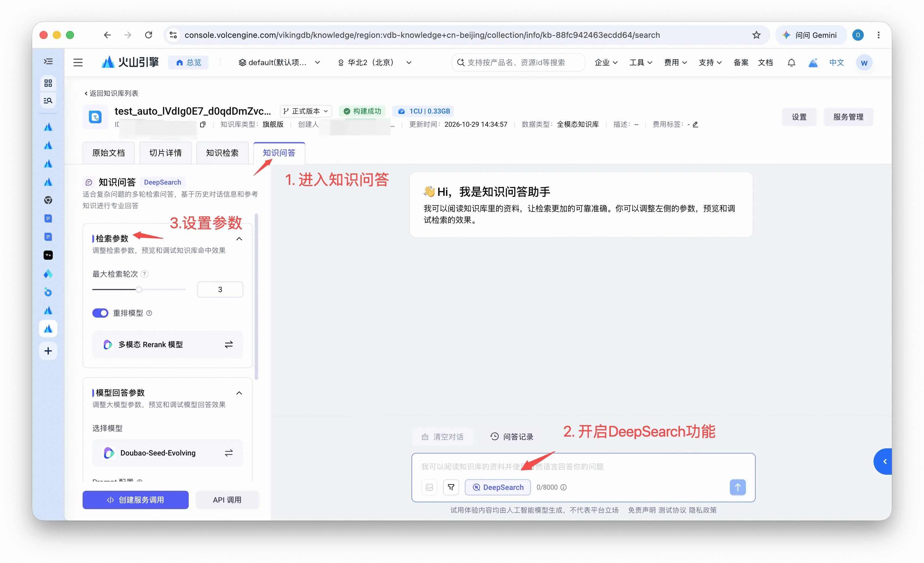Switch to the 知识检索 tab
The height and width of the screenshot is (563, 924).
pos(222,153)
